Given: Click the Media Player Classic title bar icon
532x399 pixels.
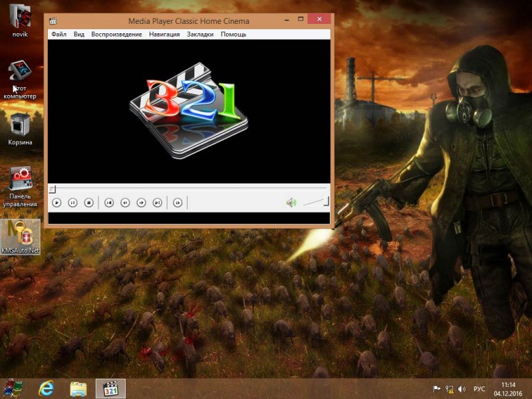Looking at the screenshot, I should point(53,21).
